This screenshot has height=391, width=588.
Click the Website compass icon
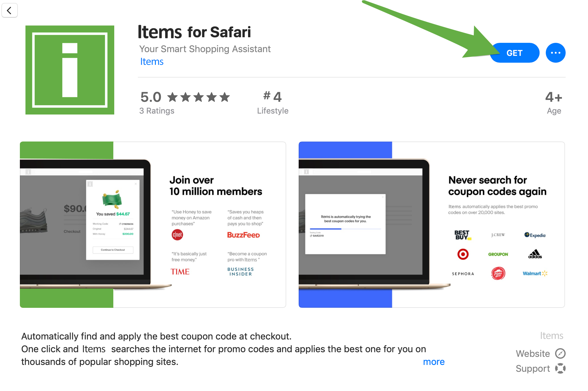[x=560, y=353]
